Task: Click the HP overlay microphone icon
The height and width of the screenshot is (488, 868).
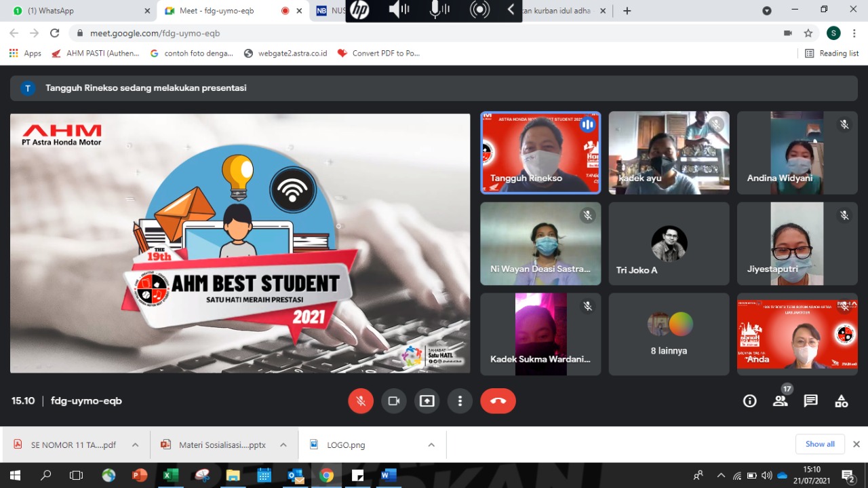Action: (439, 10)
